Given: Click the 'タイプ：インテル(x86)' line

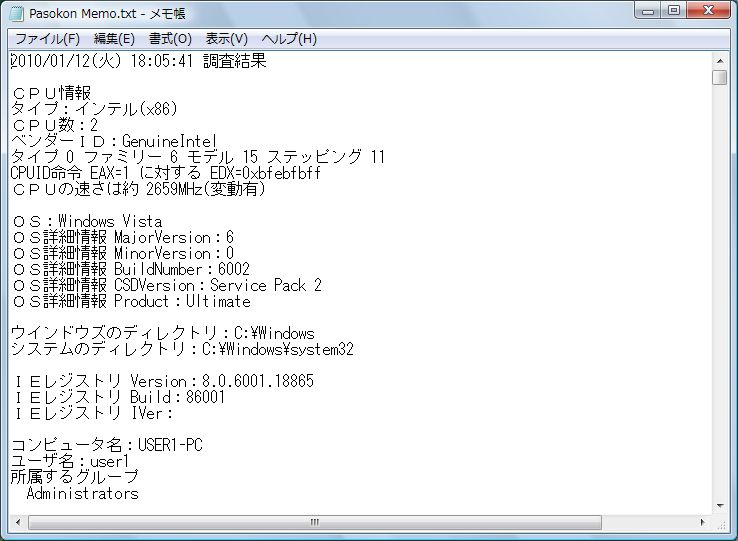Looking at the screenshot, I should coord(94,109).
